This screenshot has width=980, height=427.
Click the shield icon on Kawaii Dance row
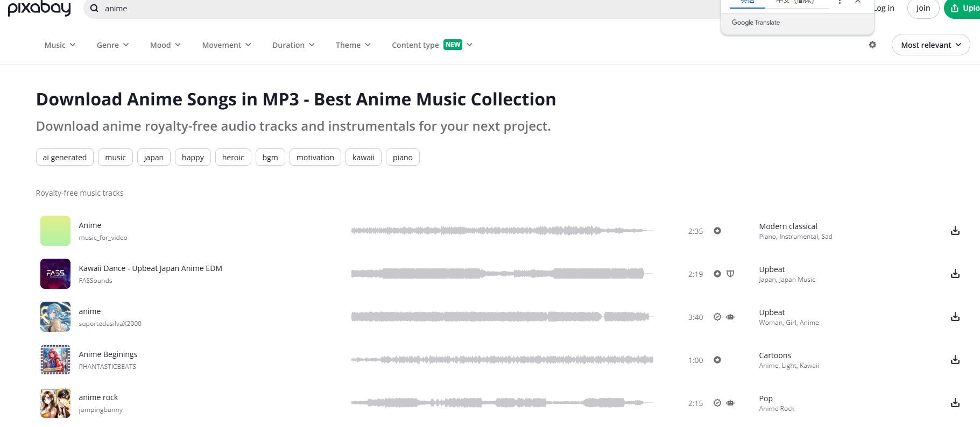730,274
